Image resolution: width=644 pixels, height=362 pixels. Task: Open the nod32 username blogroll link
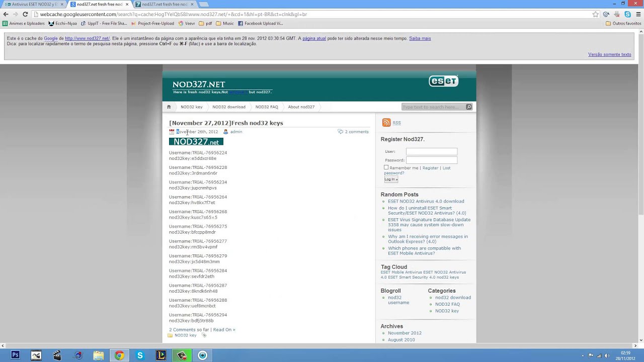[398, 300]
